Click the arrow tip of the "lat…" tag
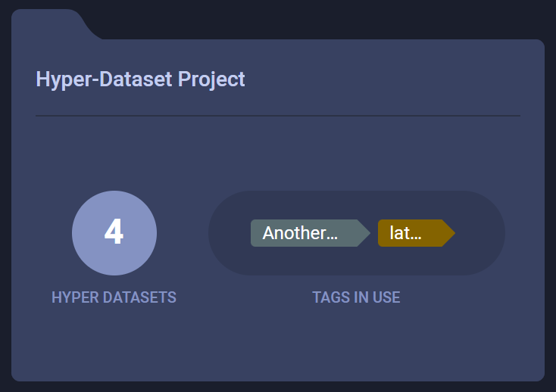Screen dimensions: 556x392 (x=448, y=233)
